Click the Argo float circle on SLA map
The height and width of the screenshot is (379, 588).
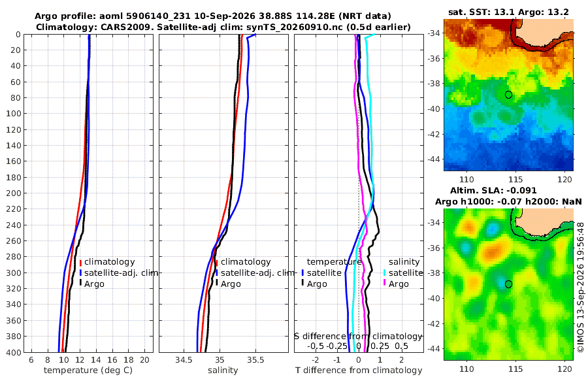(x=508, y=284)
